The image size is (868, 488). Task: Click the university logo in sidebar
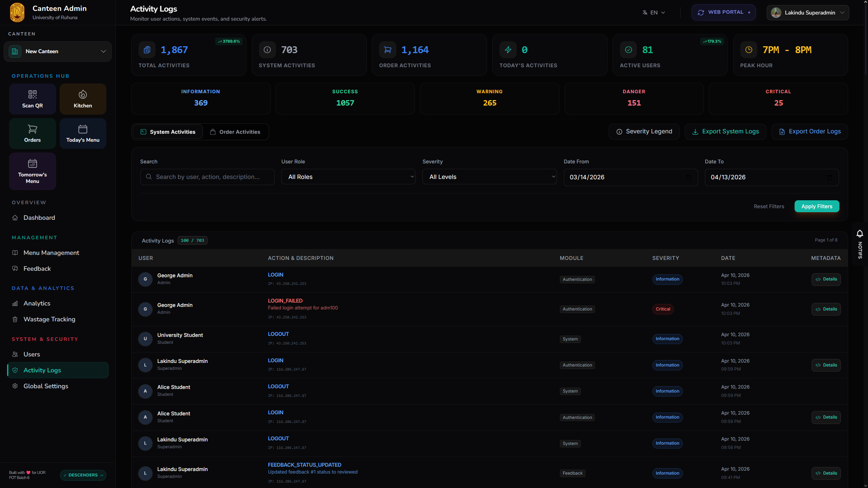tap(17, 12)
